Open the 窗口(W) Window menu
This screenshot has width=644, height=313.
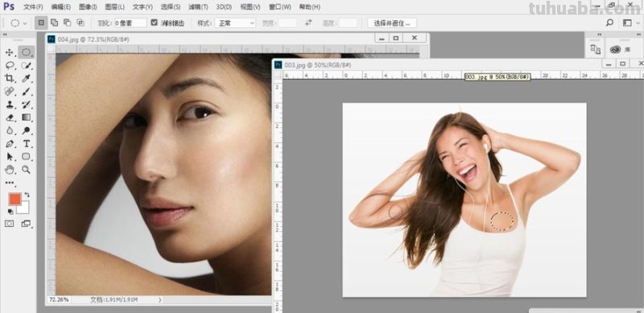coord(279,7)
